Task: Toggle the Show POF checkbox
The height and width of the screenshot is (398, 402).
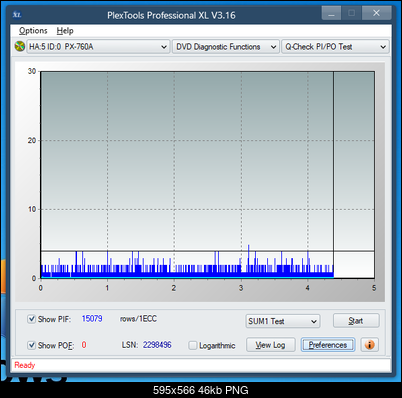Action: 31,345
